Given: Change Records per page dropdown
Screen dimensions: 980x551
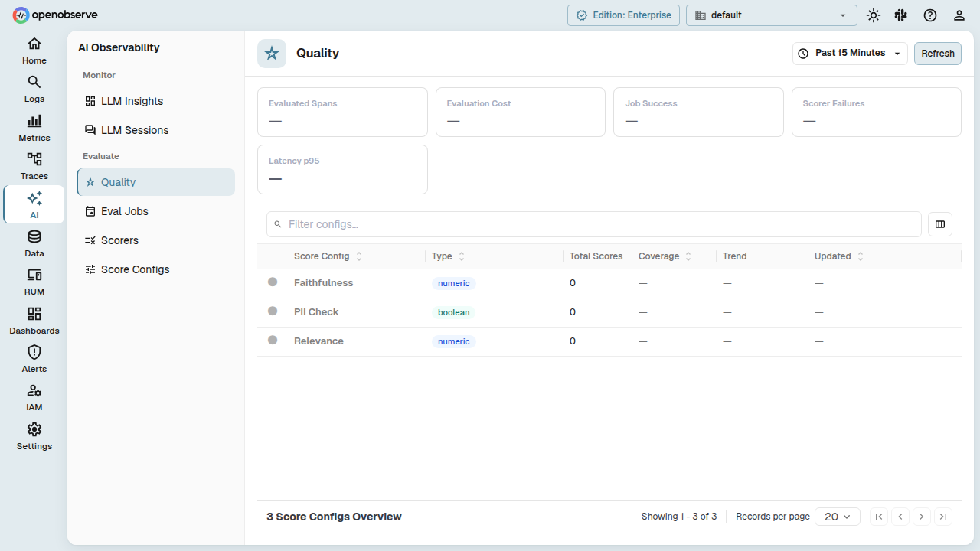Looking at the screenshot, I should click(838, 517).
